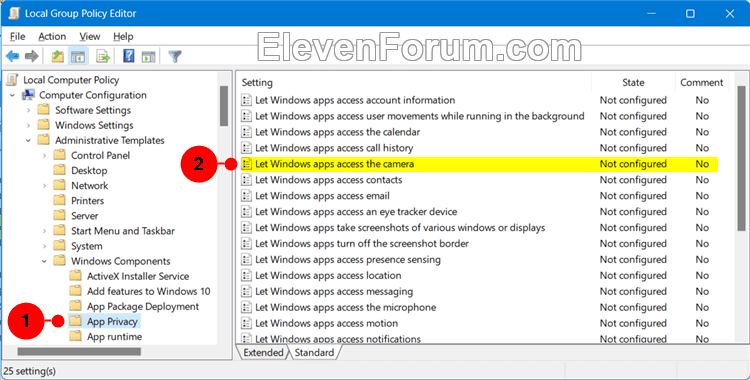
Task: Click the Software Settings folder icon
Action: [44, 110]
